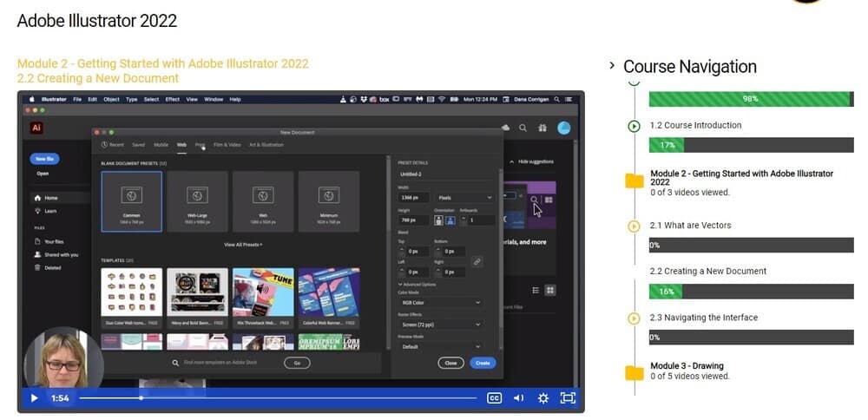
Task: Open the RGB Color mode dropdown
Action: point(441,303)
